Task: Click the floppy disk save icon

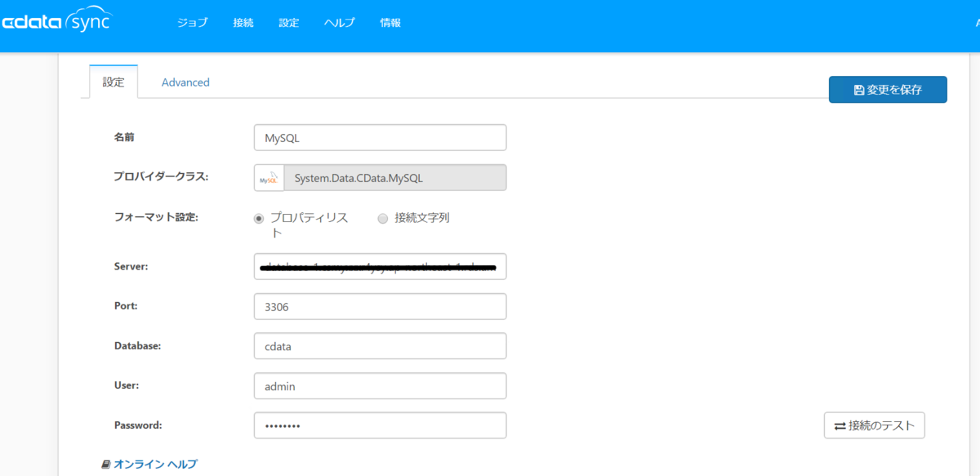Action: click(x=858, y=90)
